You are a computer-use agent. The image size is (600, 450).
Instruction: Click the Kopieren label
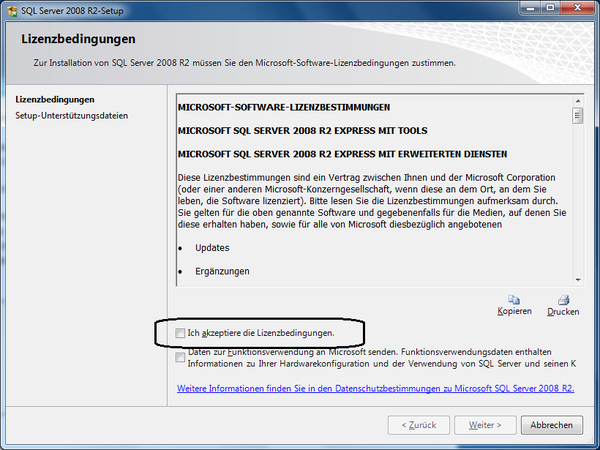pos(514,311)
